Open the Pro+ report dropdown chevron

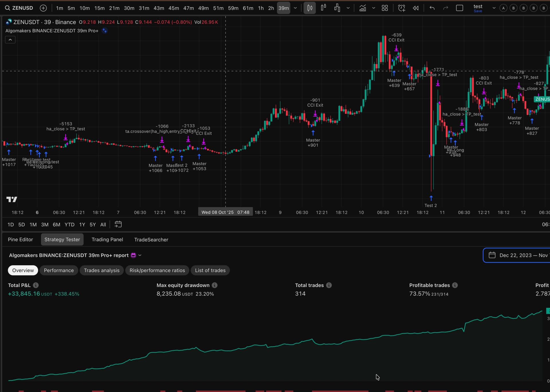(140, 255)
